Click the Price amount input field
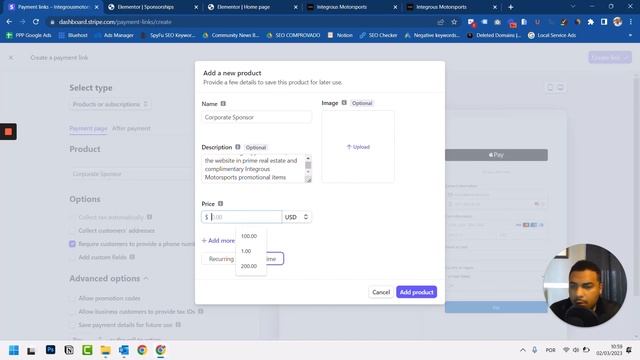The image size is (640, 360). pyautogui.click(x=242, y=217)
